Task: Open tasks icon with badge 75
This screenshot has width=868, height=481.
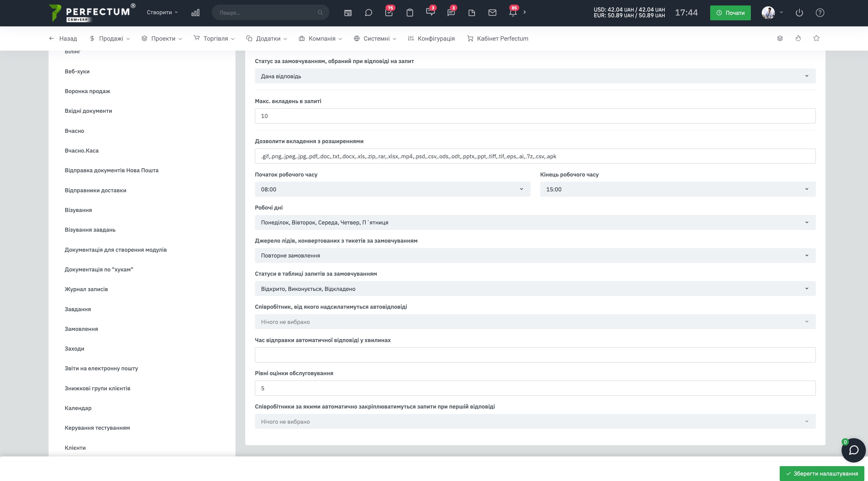Action: 389,12
